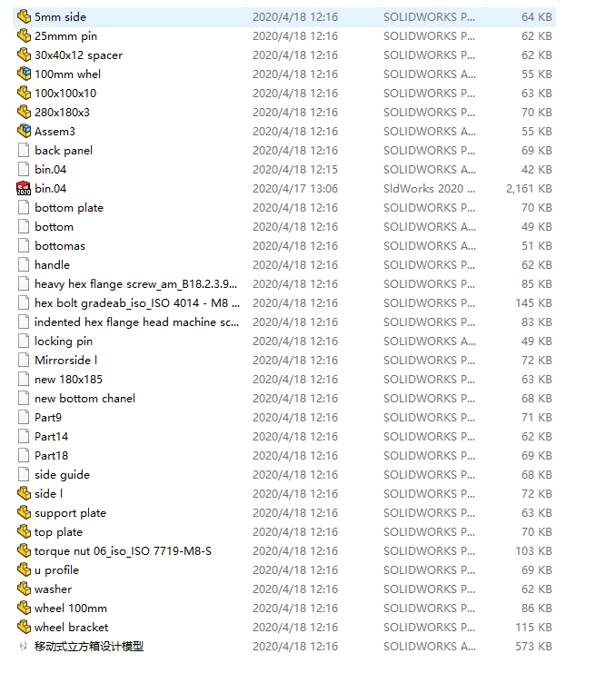616x673 pixels.
Task: Click the 5mm side part icon
Action: click(x=24, y=16)
